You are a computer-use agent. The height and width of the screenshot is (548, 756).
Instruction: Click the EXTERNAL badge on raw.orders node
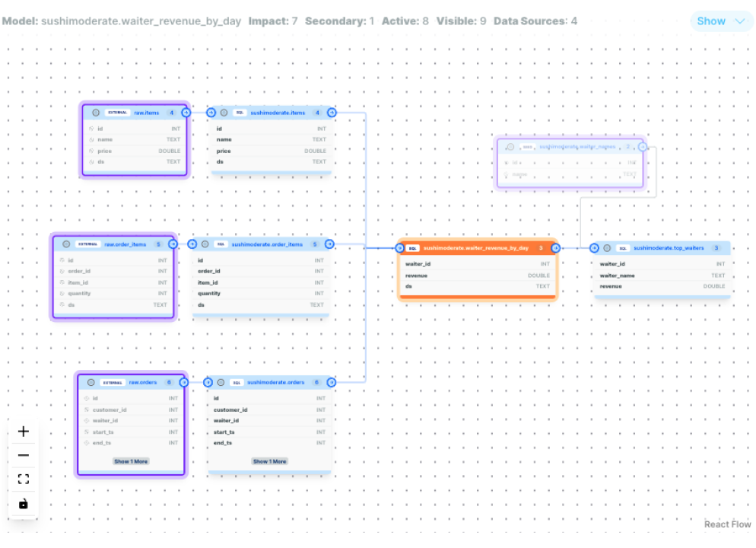pyautogui.click(x=113, y=383)
